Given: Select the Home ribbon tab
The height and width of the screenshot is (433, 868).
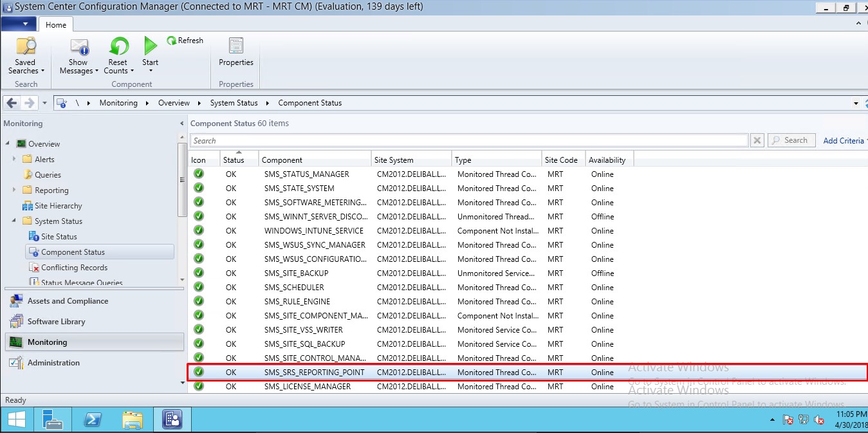Looking at the screenshot, I should pos(56,24).
